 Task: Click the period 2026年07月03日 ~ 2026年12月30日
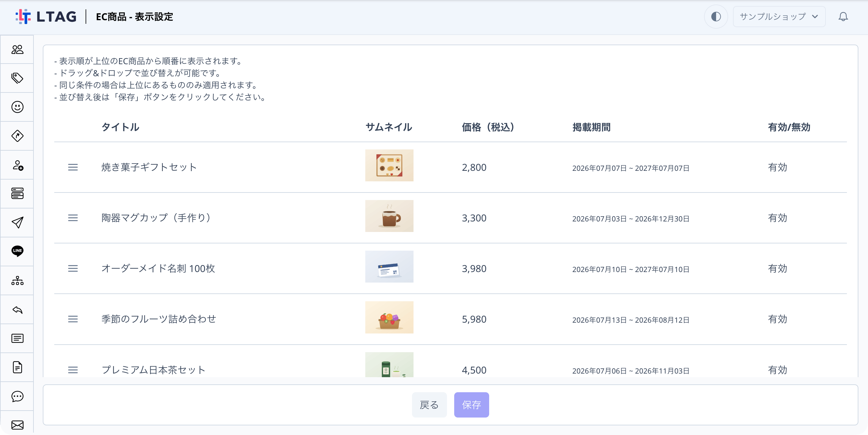631,219
